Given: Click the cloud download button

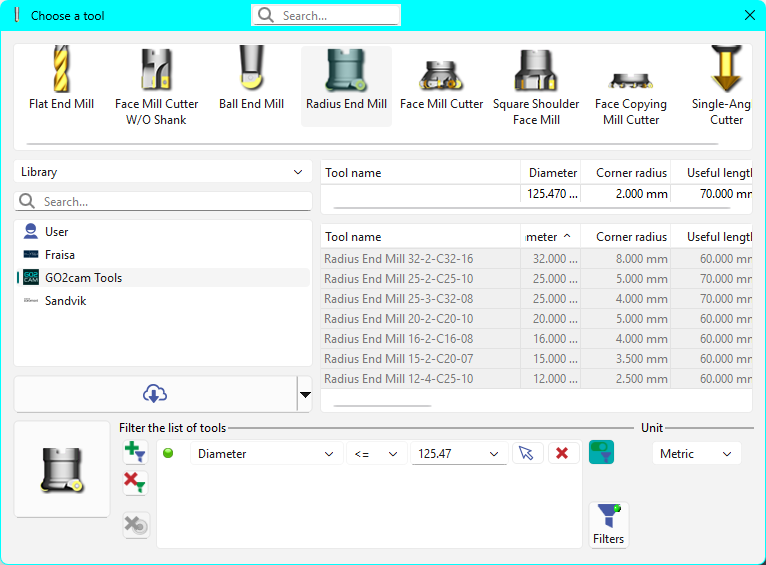Looking at the screenshot, I should pos(155,394).
